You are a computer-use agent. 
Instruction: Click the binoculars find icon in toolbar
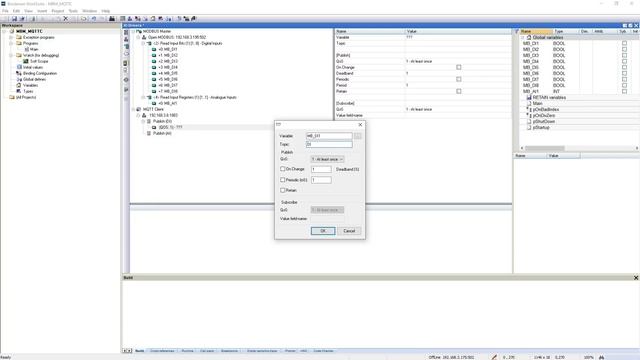[x=112, y=18]
